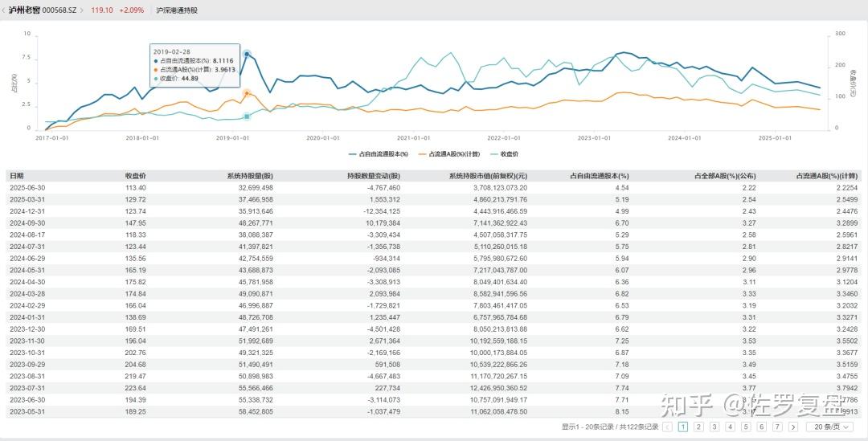The height and width of the screenshot is (441, 868).
Task: Click the highlighted dark blue 8.1116 chart point
Action: [247, 55]
